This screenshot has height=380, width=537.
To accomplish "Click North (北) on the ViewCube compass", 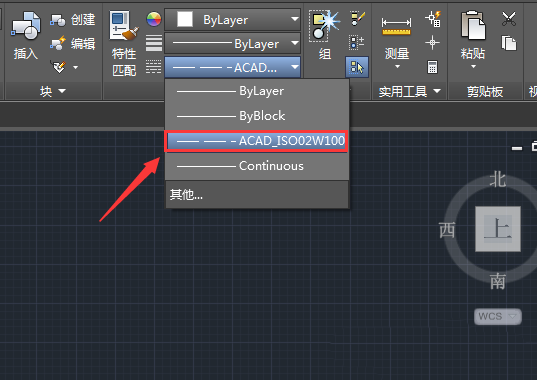I will click(x=497, y=179).
